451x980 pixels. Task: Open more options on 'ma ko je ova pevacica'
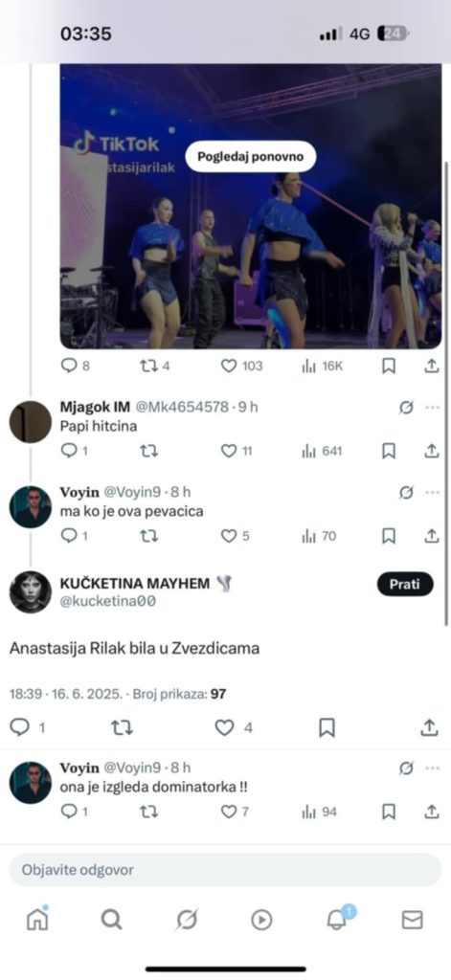pyautogui.click(x=432, y=493)
